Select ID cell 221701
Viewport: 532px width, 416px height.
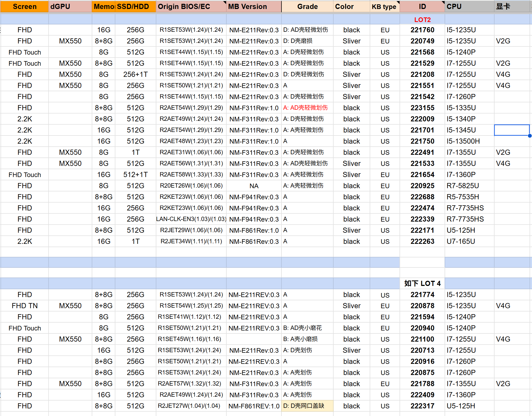tap(422, 130)
